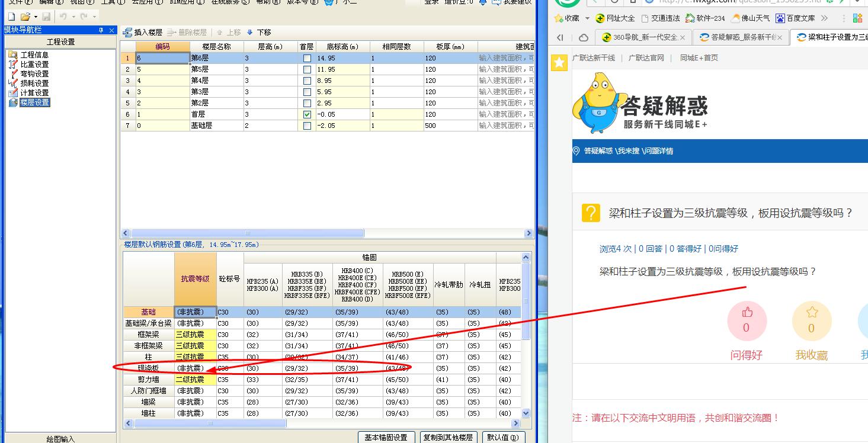Expand the open-file dropdown arrow
This screenshot has width=868, height=443.
tap(36, 17)
